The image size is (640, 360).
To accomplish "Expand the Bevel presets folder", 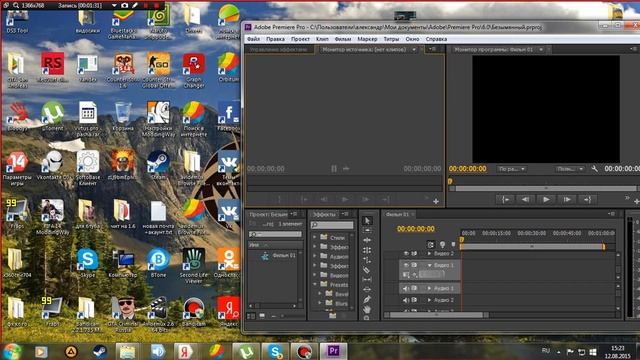I will 320,293.
